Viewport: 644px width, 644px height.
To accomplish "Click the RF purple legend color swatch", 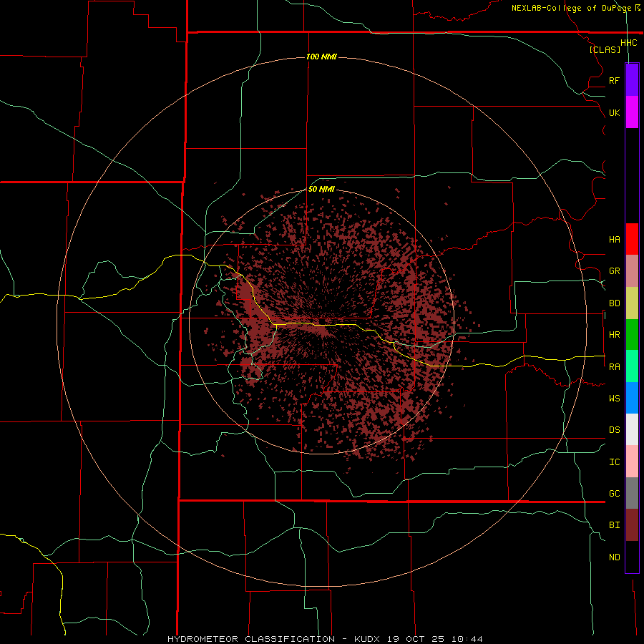I will click(x=632, y=80).
